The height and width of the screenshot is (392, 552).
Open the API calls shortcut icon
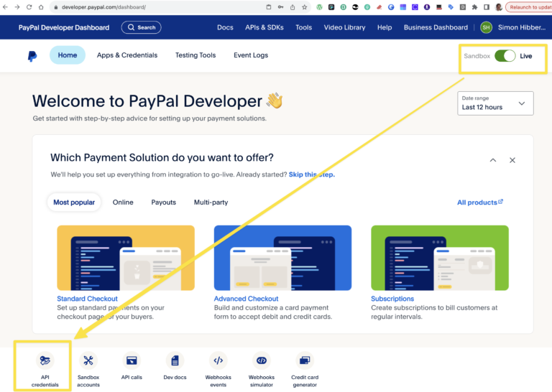click(x=132, y=360)
